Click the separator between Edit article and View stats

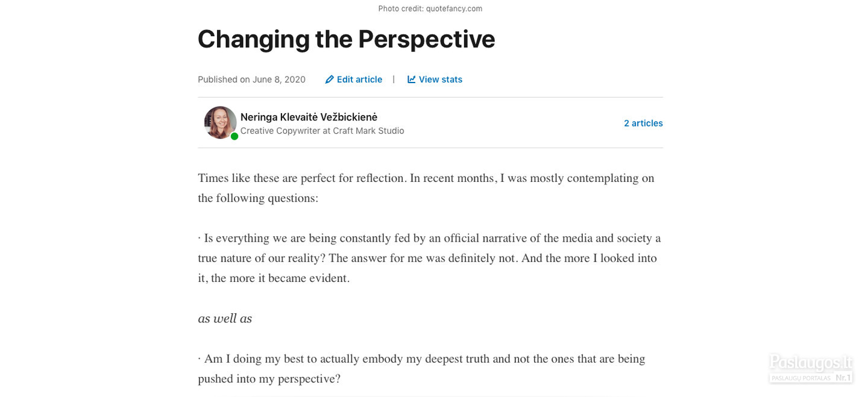point(394,80)
